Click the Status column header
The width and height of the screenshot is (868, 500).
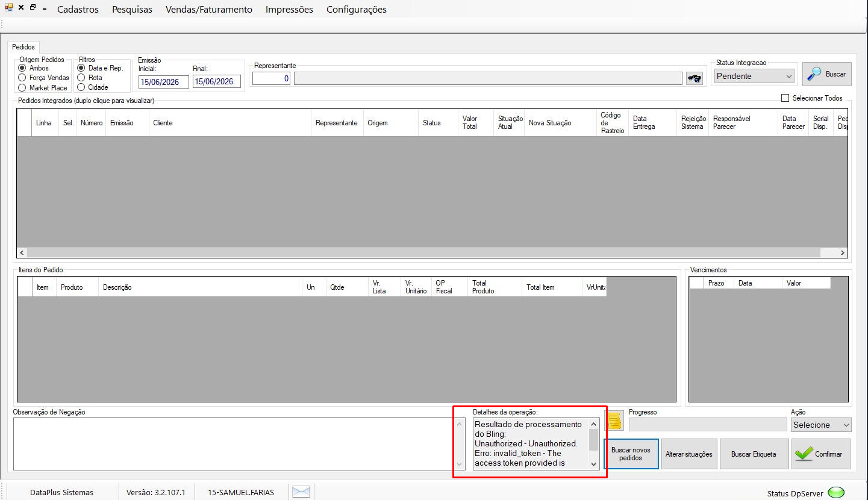click(438, 123)
